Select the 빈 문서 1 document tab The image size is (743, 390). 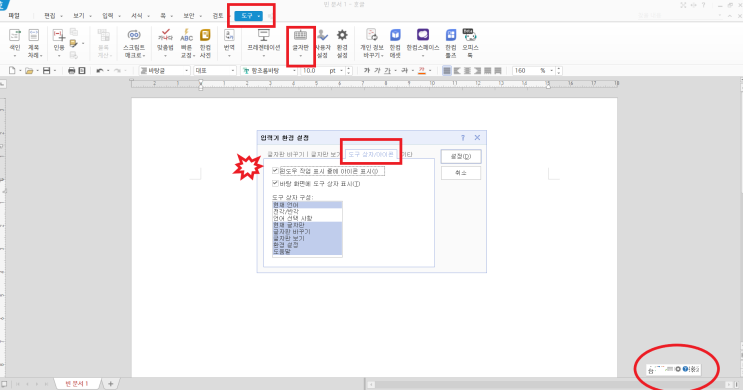[x=77, y=383]
